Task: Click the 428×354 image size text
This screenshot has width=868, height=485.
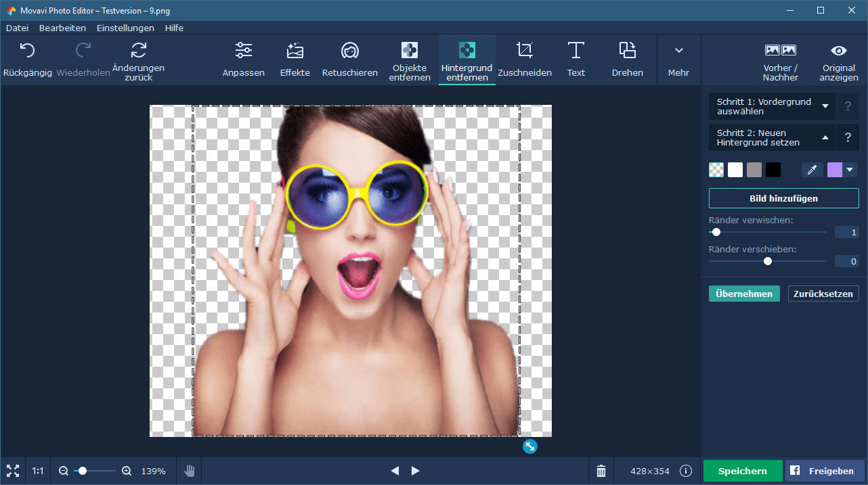Action: tap(649, 471)
